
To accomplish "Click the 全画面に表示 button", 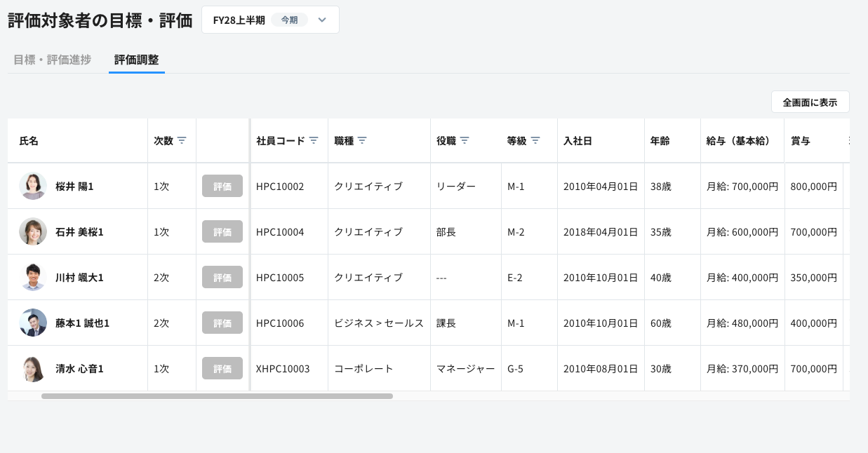I will coord(810,102).
